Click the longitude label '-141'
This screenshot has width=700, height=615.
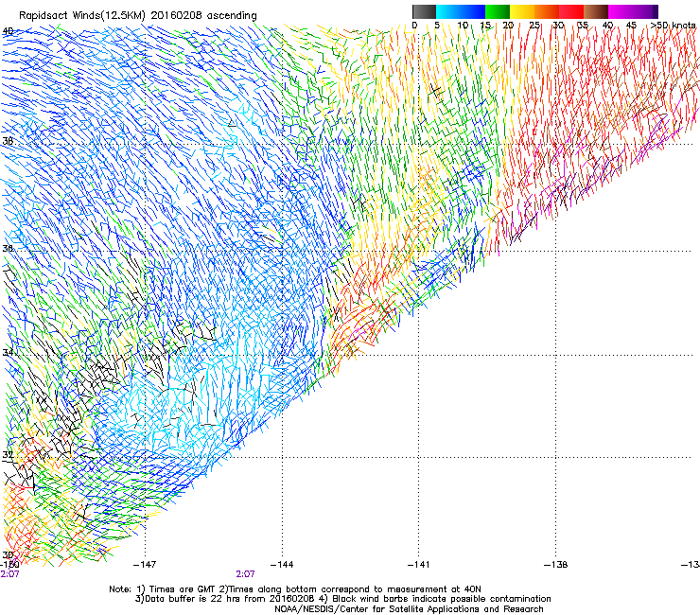(418, 565)
